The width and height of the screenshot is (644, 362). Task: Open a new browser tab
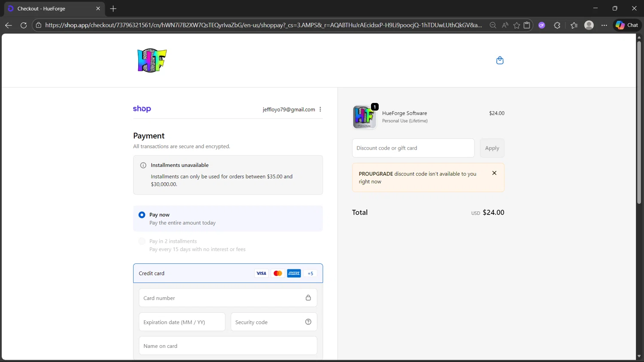[113, 9]
